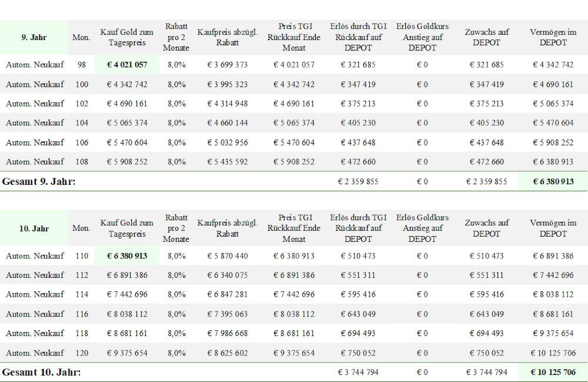Select month cell 114

(81, 294)
